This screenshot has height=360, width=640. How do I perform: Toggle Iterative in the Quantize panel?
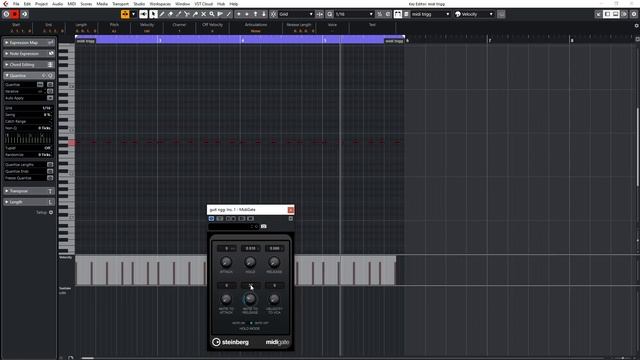50,91
